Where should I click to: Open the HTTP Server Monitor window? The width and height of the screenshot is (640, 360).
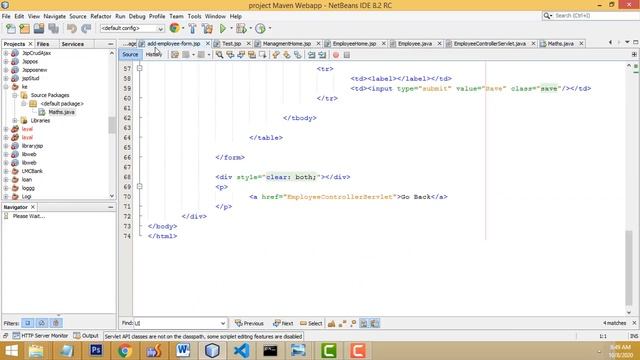click(x=40, y=336)
